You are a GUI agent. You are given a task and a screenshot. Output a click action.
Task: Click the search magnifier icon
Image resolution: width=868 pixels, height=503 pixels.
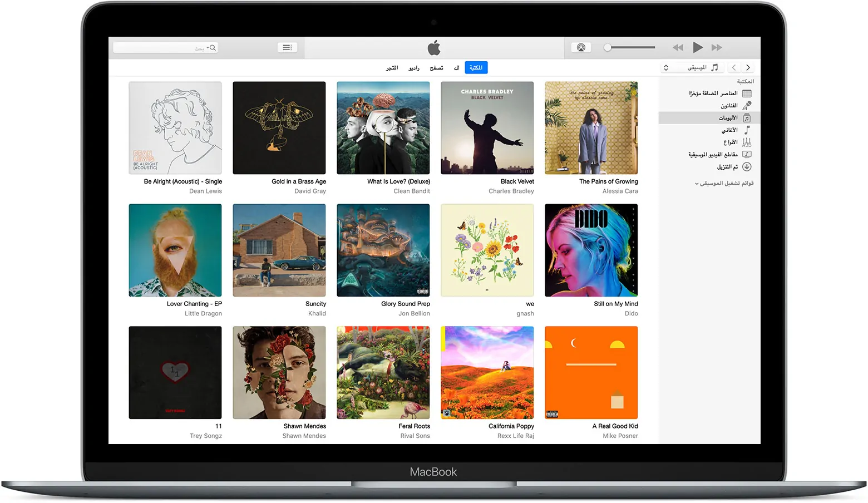pos(212,48)
